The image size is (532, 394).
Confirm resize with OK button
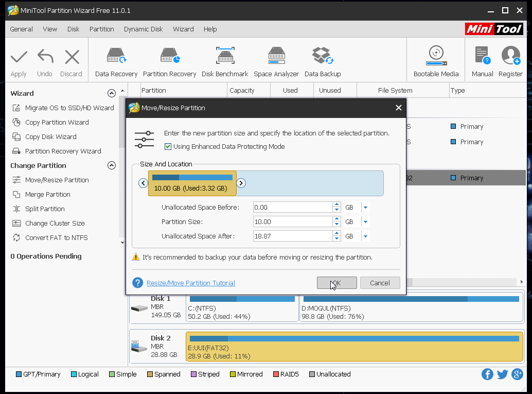click(336, 283)
